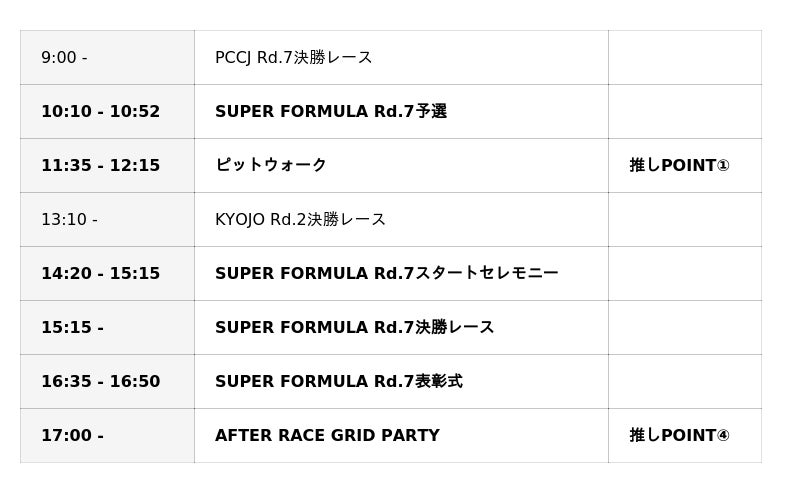This screenshot has height=493, width=800.
Task: Select AFTER RACE GRID PARTY event
Action: [x=327, y=436]
